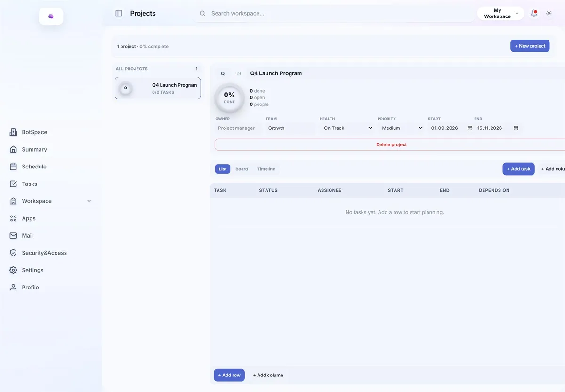
Task: Open the Health dropdown On Track
Action: [348, 128]
